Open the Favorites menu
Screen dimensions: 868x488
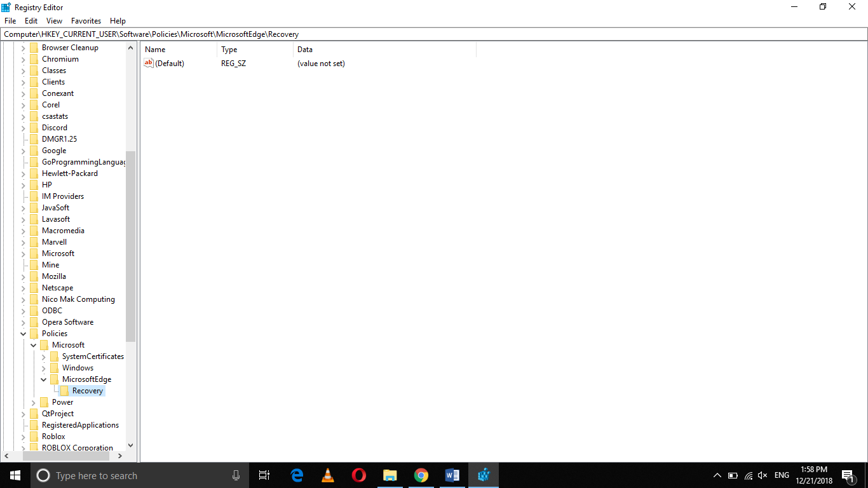tap(86, 20)
